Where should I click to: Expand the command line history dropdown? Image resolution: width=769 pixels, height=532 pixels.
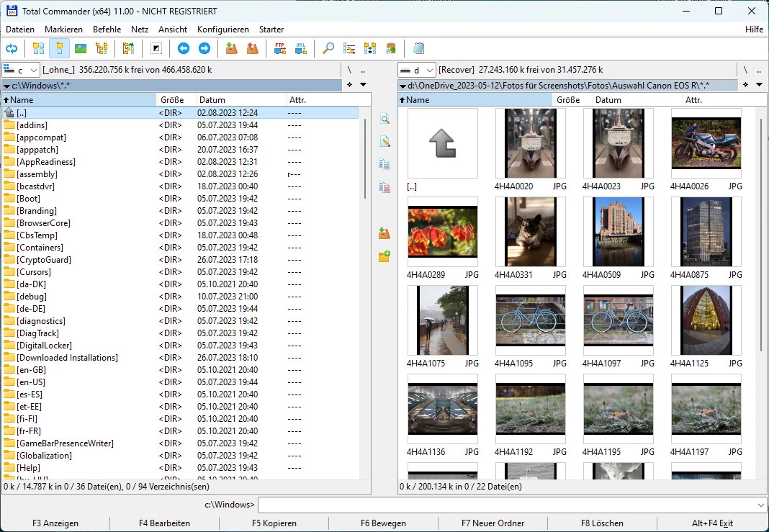tap(762, 505)
